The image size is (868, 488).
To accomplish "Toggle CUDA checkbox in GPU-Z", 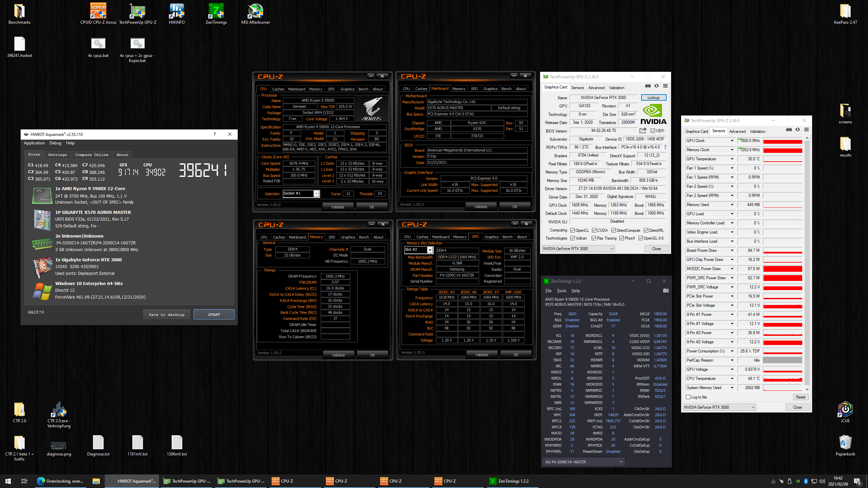I will coord(594,230).
